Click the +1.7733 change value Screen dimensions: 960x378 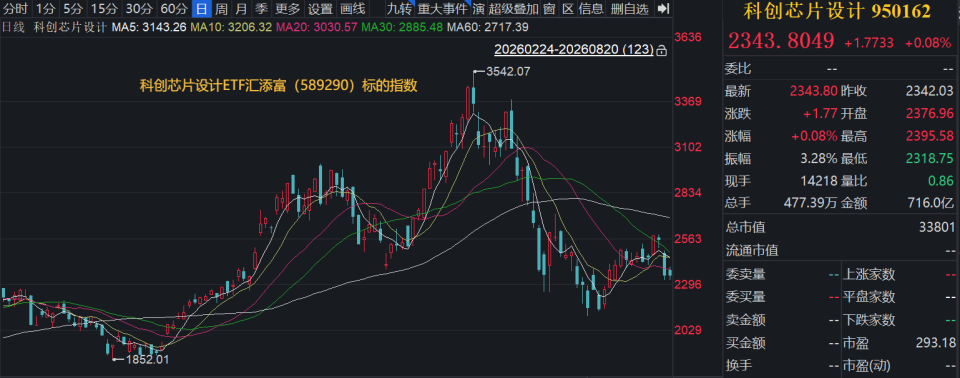click(869, 43)
